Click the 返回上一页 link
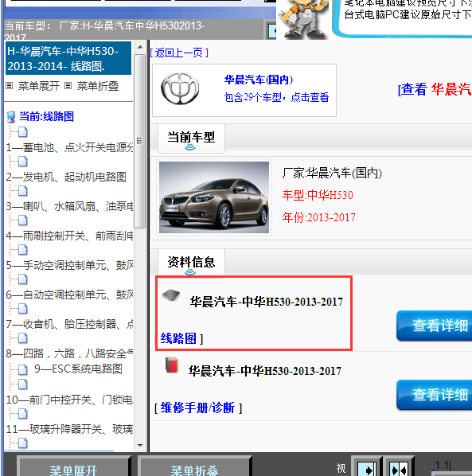472x476 pixels. [x=179, y=53]
